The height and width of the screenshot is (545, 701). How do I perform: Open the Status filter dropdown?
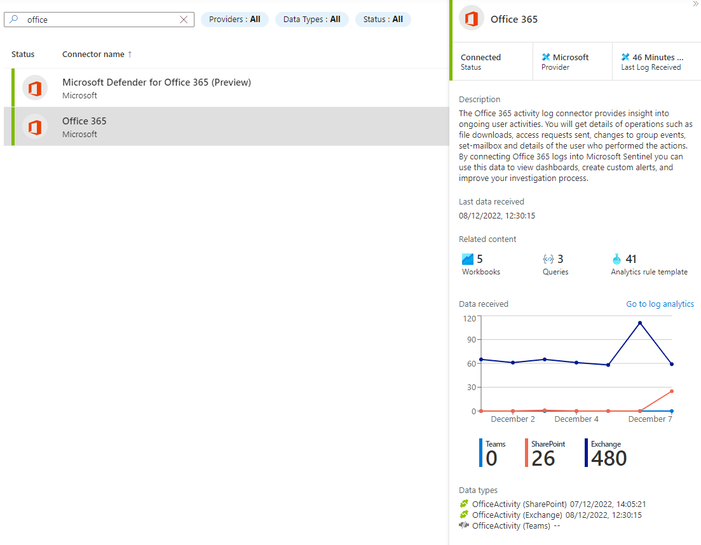383,19
